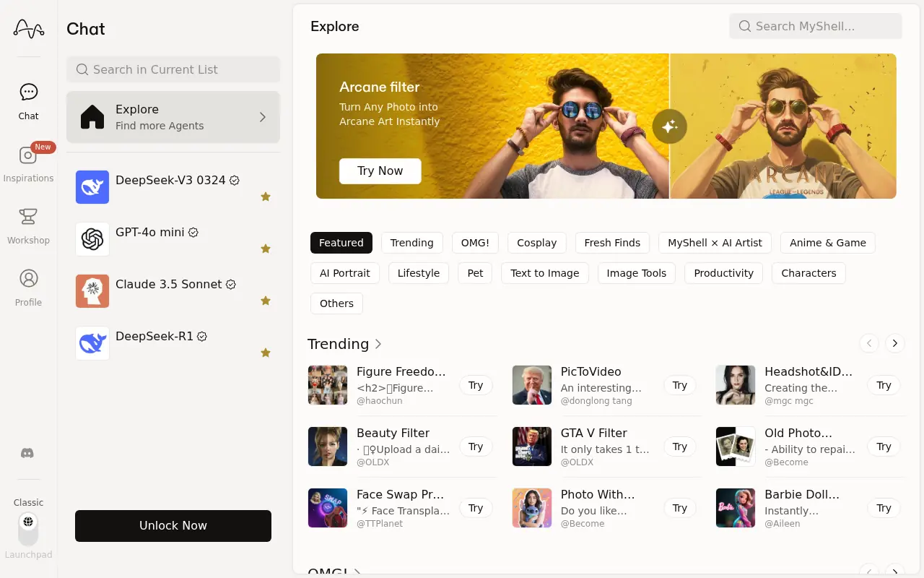Try the PicToVideo agent
924x578 pixels.
(x=680, y=385)
